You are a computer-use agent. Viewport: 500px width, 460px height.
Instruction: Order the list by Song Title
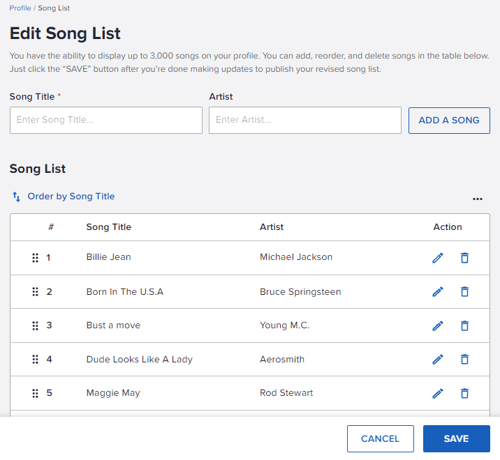71,196
